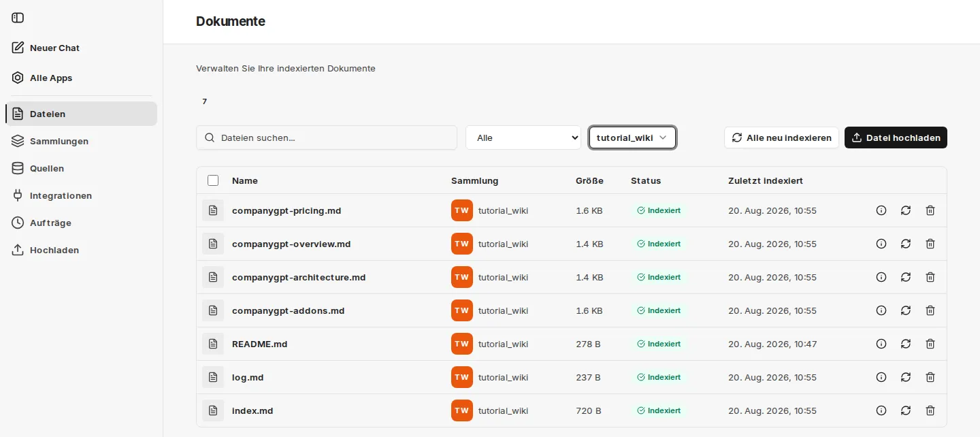Click the Status column header
The width and height of the screenshot is (980, 437).
[x=646, y=180]
